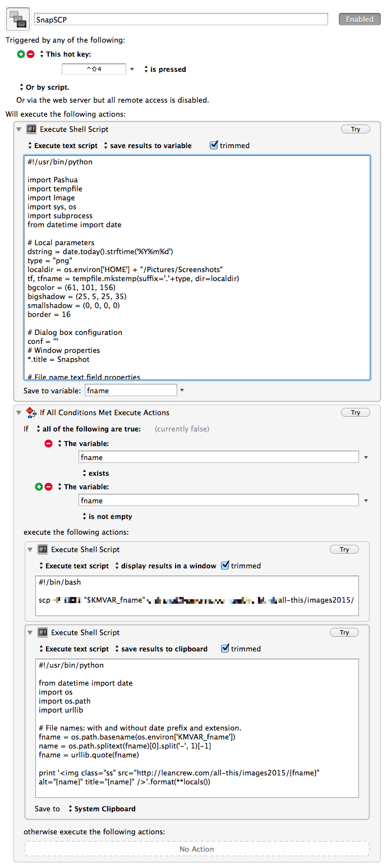The image size is (387, 868).
Task: Remove hot key trigger with red minus
Action: pos(30,54)
